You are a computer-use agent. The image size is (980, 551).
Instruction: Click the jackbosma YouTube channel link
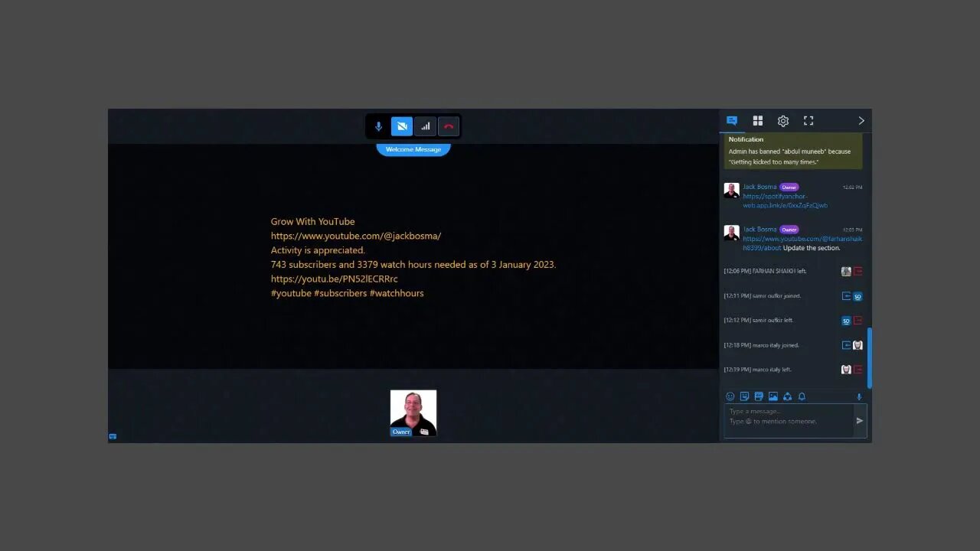(356, 236)
